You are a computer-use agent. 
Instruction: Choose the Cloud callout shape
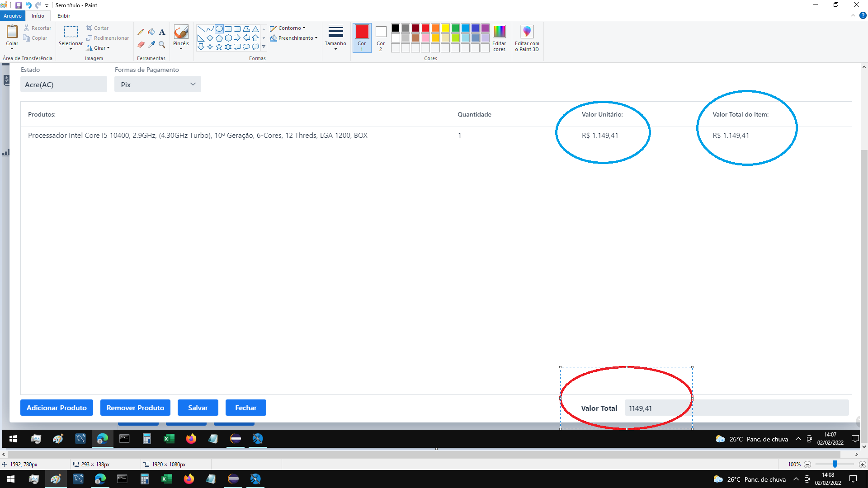[255, 47]
